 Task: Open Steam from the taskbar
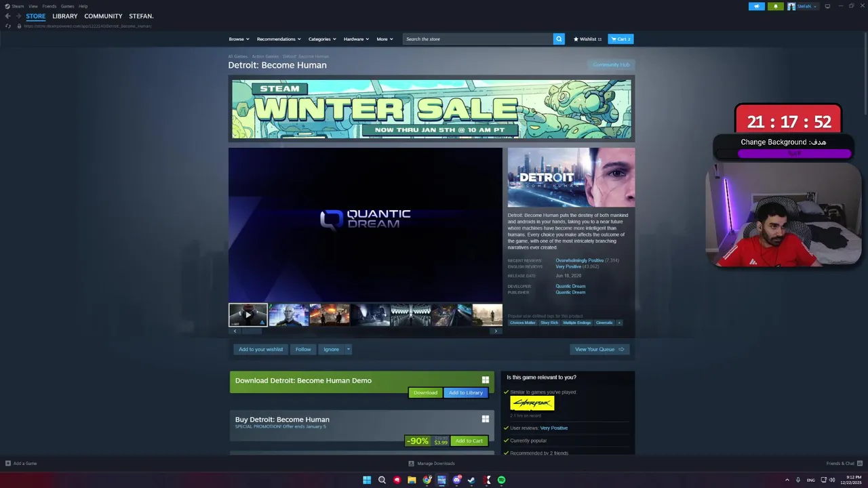coord(471,480)
